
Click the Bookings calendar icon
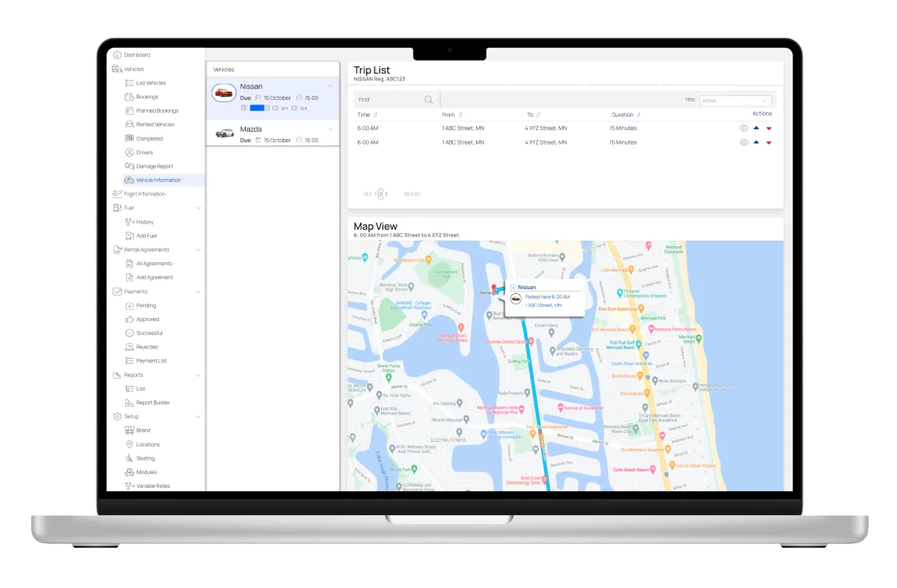[x=129, y=97]
